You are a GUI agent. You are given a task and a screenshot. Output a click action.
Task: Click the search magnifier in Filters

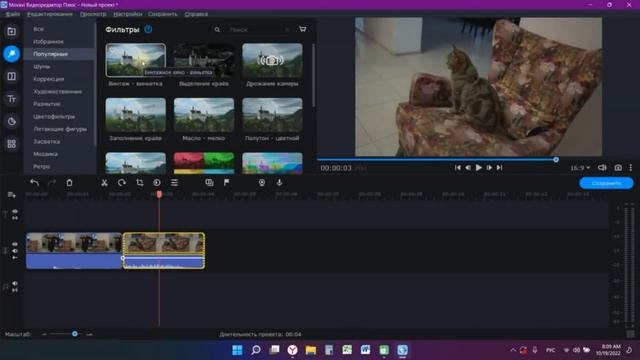[217, 29]
